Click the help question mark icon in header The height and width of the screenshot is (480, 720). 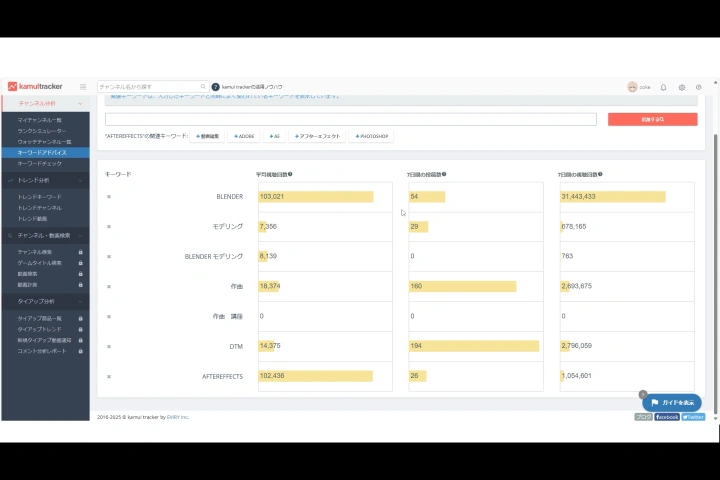(698, 87)
